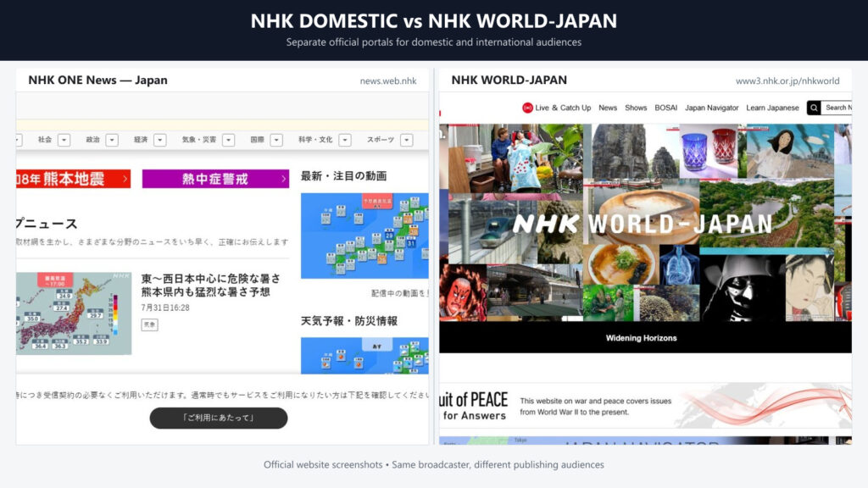Viewport: 868px width, 488px height.
Task: Click the 気象 tag under the heat article
Action: (x=149, y=324)
